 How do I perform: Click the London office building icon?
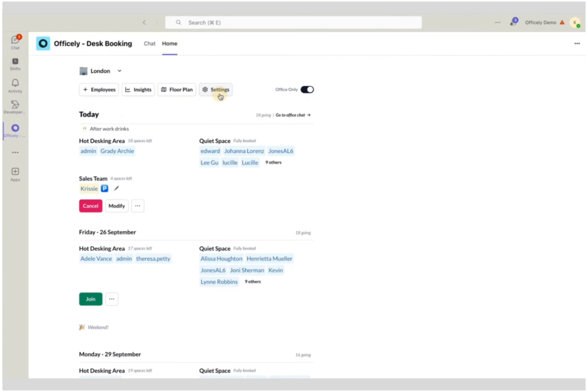pos(83,71)
